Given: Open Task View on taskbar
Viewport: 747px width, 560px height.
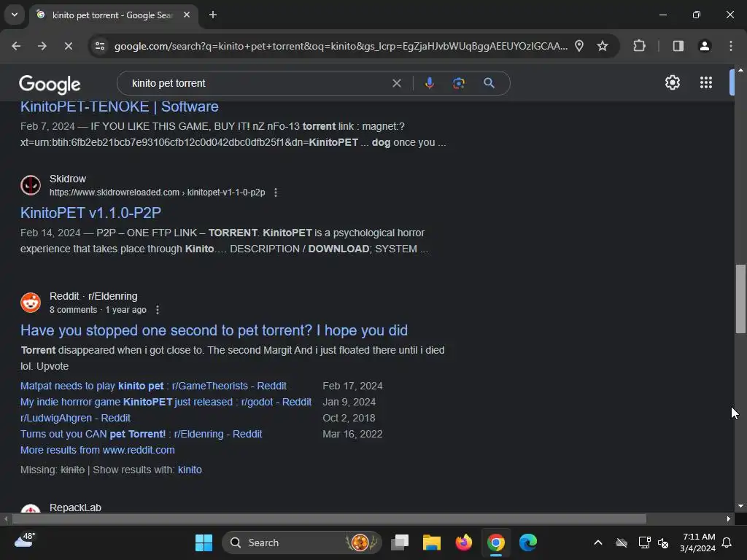Looking at the screenshot, I should (x=400, y=542).
